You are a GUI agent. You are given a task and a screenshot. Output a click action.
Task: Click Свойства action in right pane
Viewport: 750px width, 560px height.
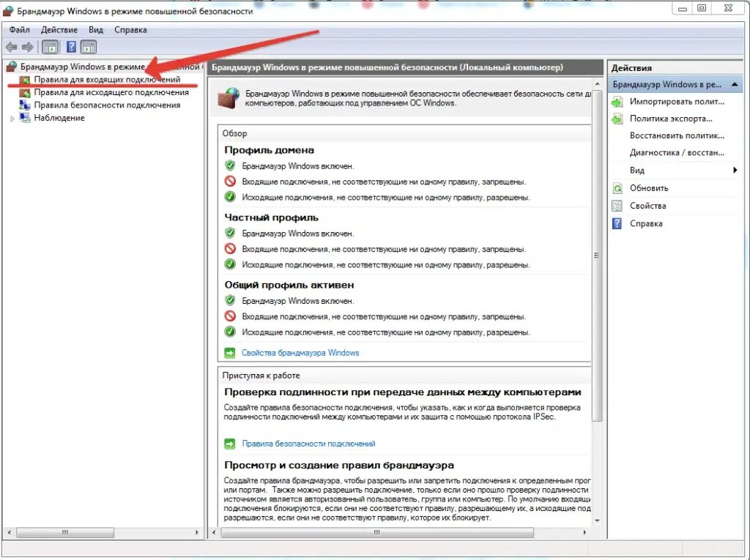pos(648,206)
